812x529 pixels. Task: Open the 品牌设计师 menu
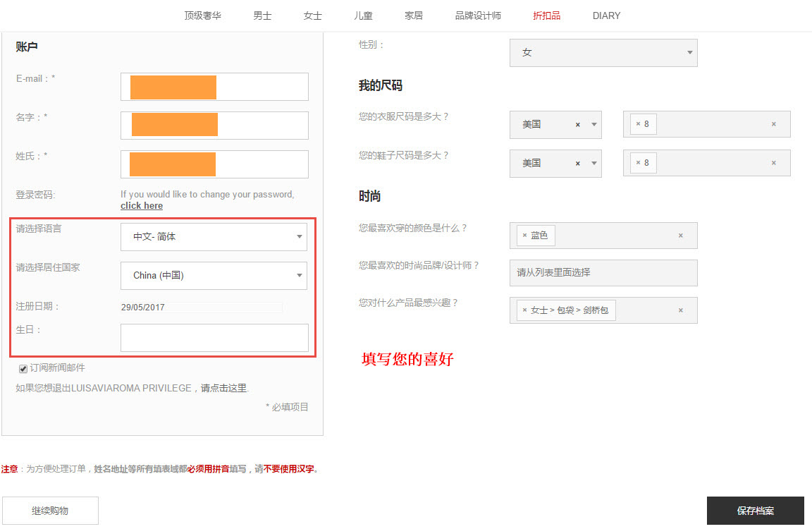[x=477, y=16]
